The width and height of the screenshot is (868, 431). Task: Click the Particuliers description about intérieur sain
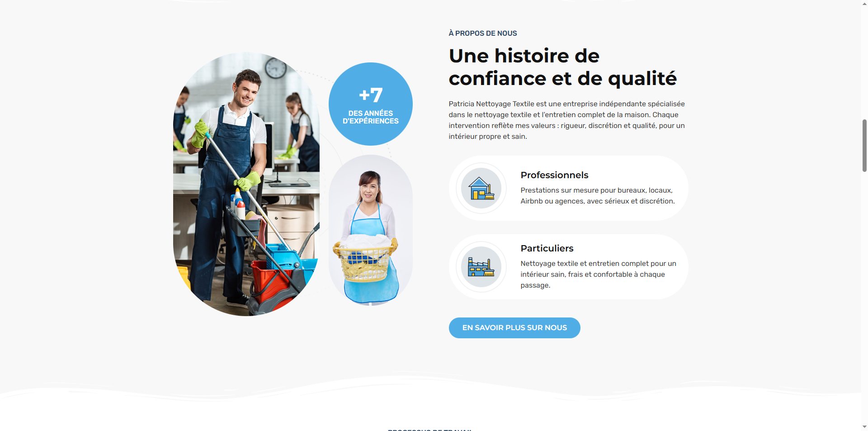tap(598, 274)
